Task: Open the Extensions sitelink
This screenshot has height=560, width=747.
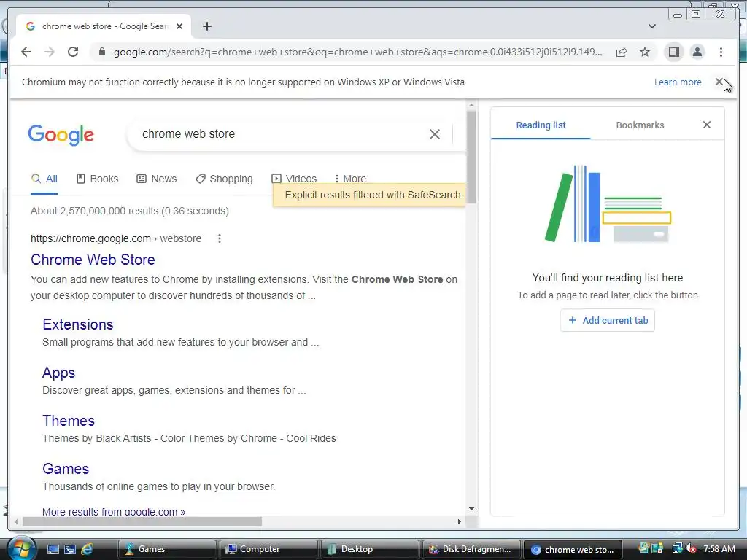Action: click(77, 324)
